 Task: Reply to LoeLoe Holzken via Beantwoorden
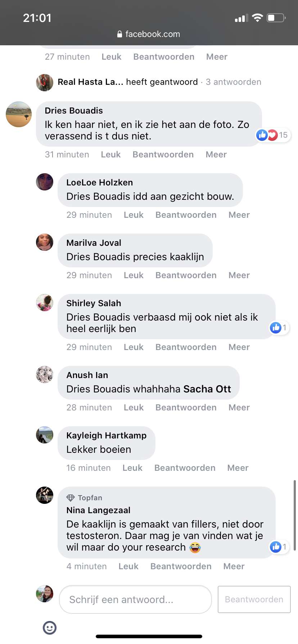(186, 215)
